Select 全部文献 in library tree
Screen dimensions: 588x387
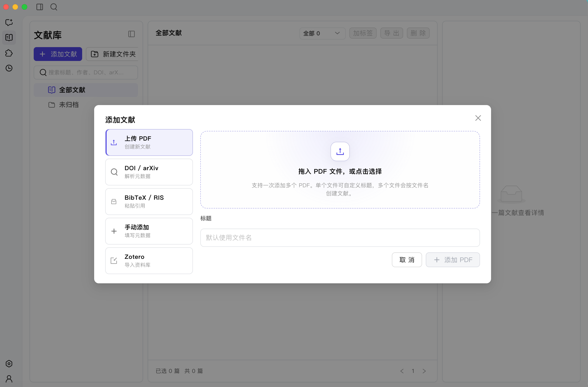tap(86, 90)
